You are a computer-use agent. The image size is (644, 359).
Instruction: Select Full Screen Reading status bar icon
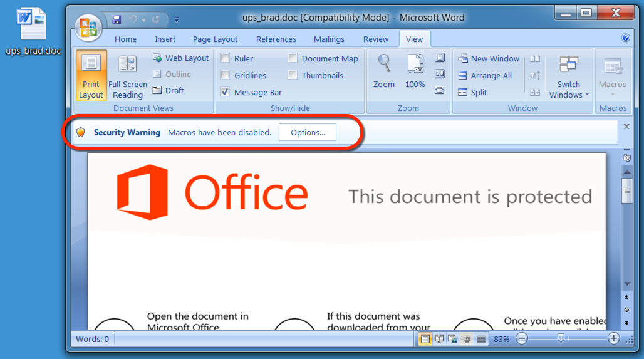439,339
